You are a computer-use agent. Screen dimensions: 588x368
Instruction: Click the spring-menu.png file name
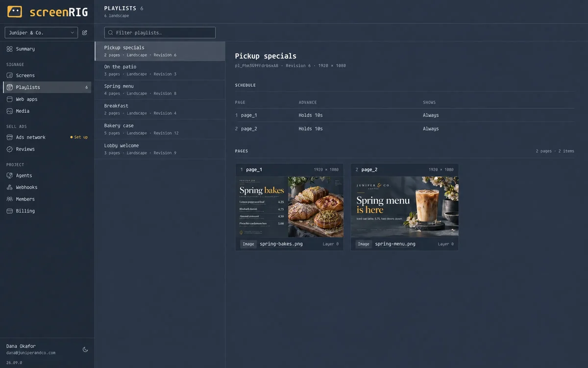[395, 244]
